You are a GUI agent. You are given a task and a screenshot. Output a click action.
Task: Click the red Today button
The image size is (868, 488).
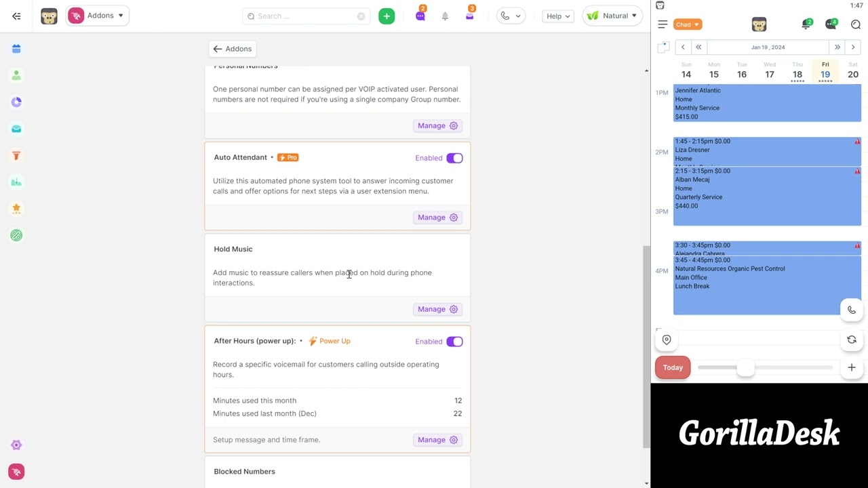click(673, 368)
